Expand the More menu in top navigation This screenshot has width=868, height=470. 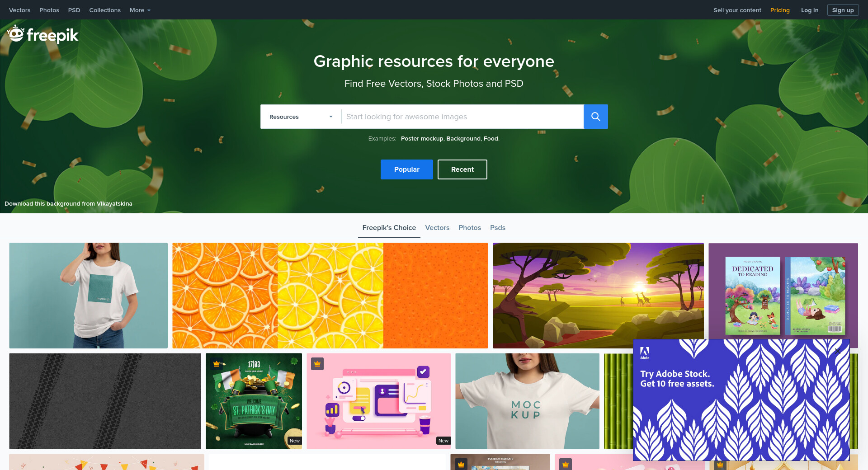[140, 10]
